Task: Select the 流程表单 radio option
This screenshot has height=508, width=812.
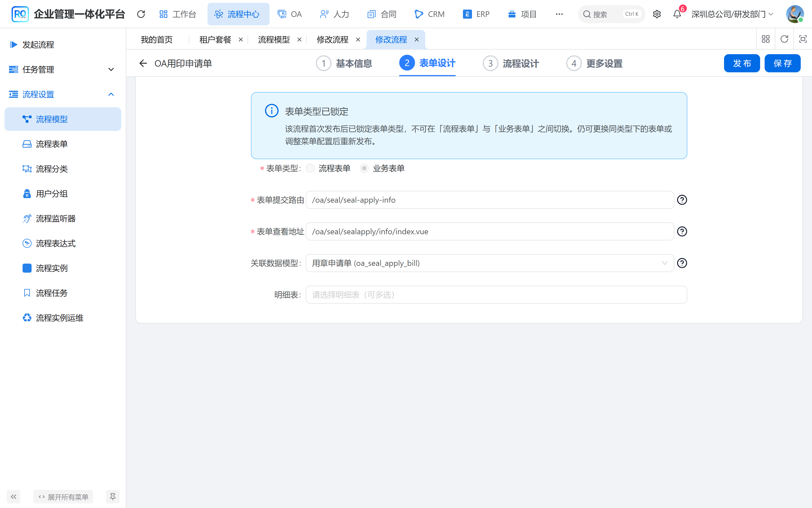Action: 310,168
